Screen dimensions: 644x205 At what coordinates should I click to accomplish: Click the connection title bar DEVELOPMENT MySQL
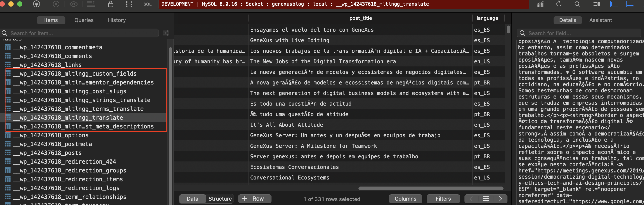click(x=344, y=4)
